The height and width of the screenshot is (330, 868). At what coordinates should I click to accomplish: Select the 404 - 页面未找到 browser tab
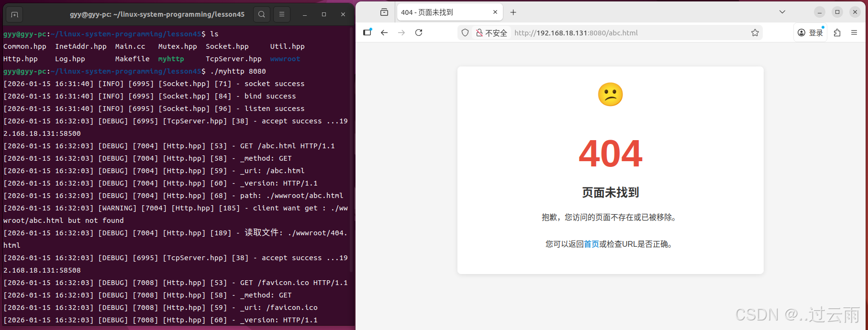(x=450, y=12)
